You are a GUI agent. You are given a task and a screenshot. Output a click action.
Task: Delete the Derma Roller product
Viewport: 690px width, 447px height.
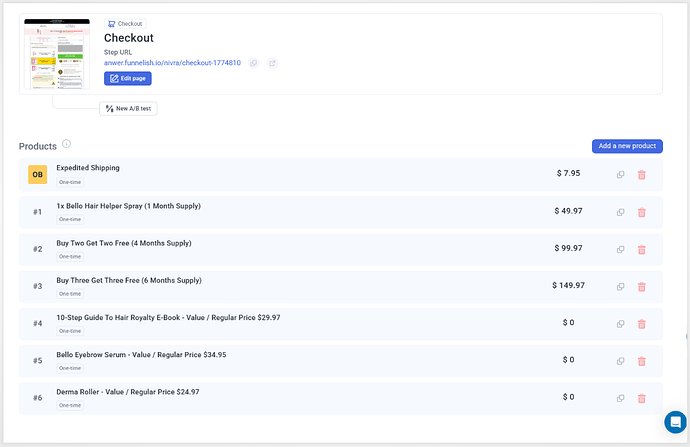click(x=641, y=397)
